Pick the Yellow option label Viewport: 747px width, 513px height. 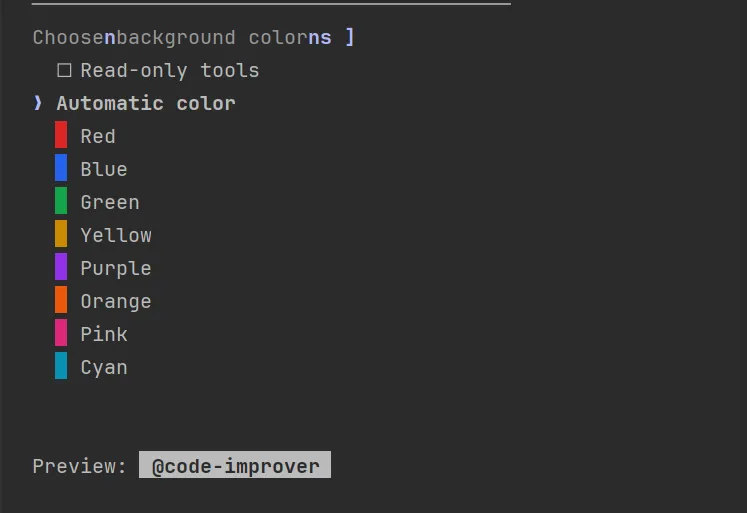[116, 235]
